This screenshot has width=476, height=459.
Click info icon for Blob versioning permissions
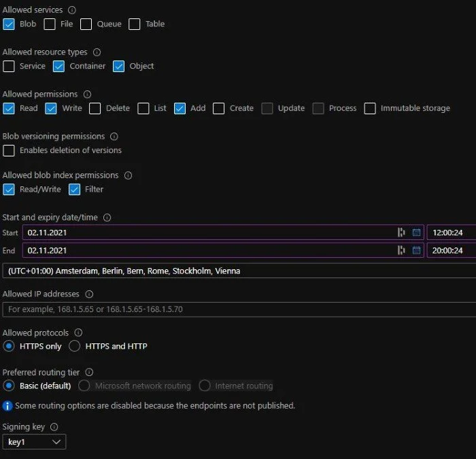tap(114, 137)
